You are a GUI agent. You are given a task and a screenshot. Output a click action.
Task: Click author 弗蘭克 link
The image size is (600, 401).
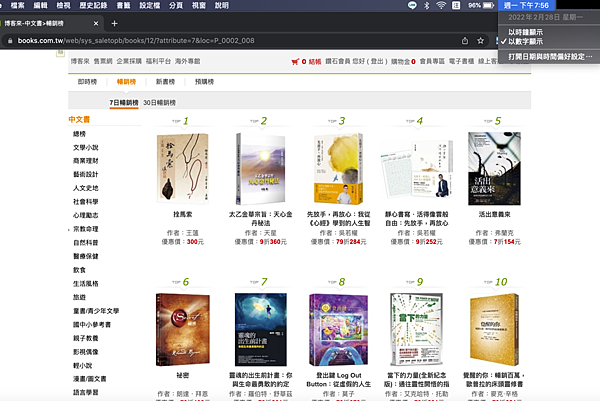[504, 233]
